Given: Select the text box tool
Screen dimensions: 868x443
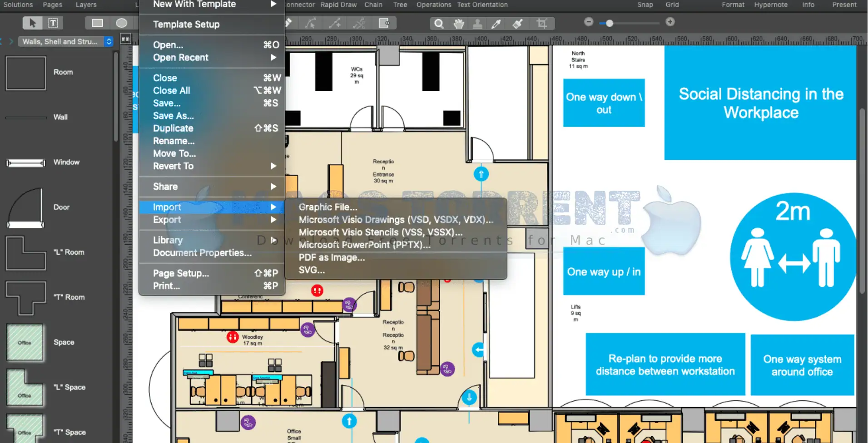Looking at the screenshot, I should 53,23.
